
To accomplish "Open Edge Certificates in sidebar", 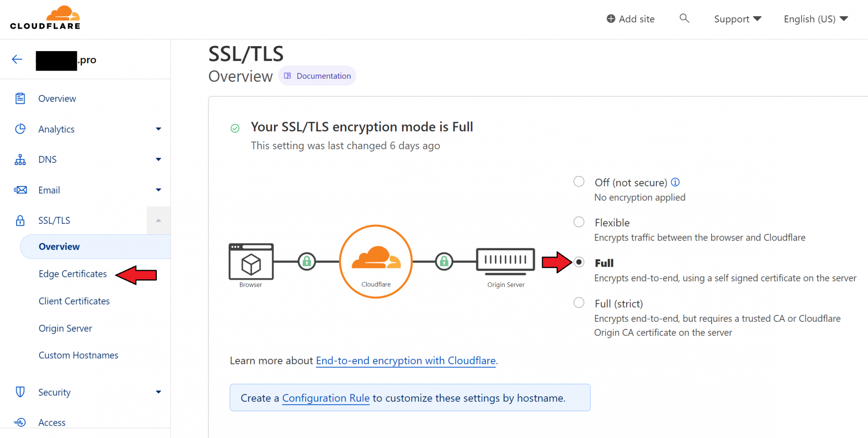I will coord(73,274).
